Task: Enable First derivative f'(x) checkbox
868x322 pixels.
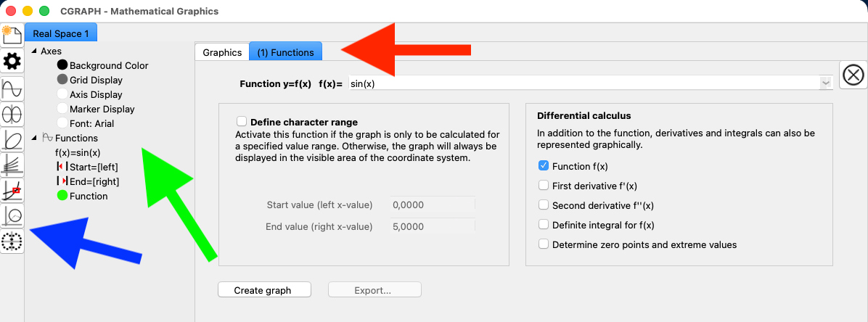Action: pyautogui.click(x=544, y=186)
